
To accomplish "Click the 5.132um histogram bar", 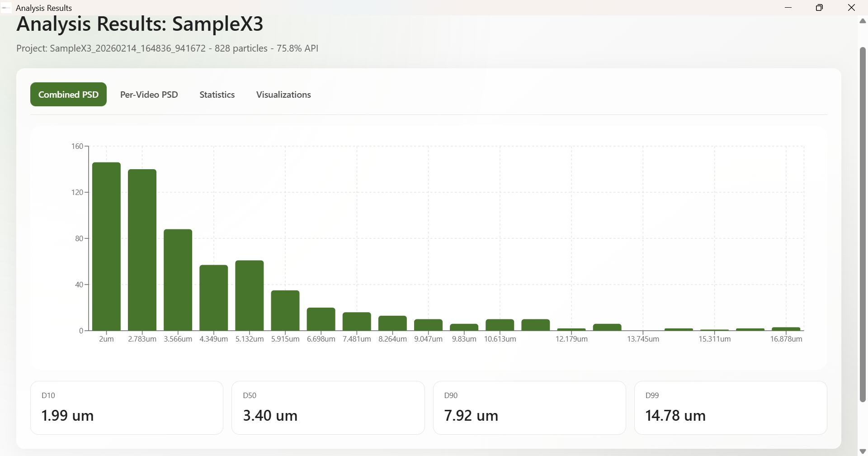I will coord(250,295).
